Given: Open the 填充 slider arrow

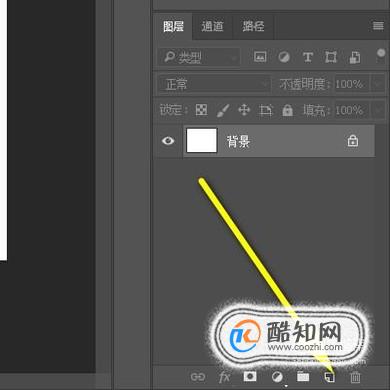Looking at the screenshot, I should [x=378, y=110].
